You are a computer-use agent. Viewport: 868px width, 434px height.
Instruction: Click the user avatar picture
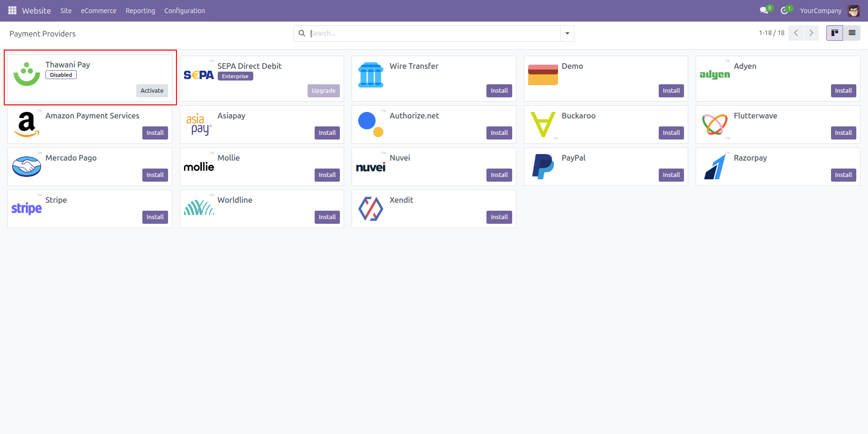click(853, 10)
